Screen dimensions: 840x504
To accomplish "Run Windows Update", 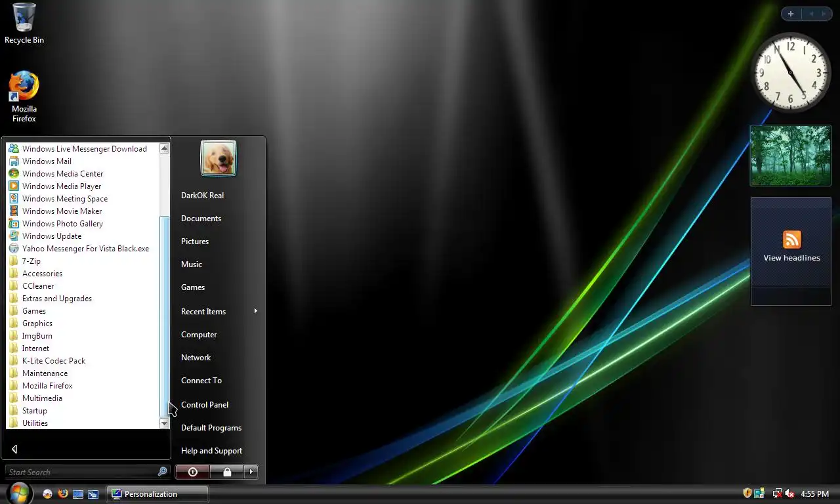I will 45,236.
